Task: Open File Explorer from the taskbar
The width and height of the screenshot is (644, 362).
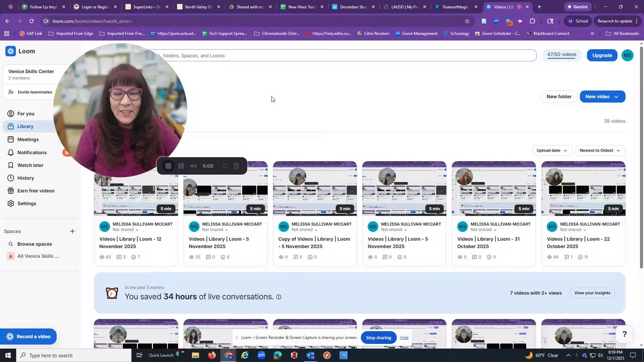Action: (195, 355)
